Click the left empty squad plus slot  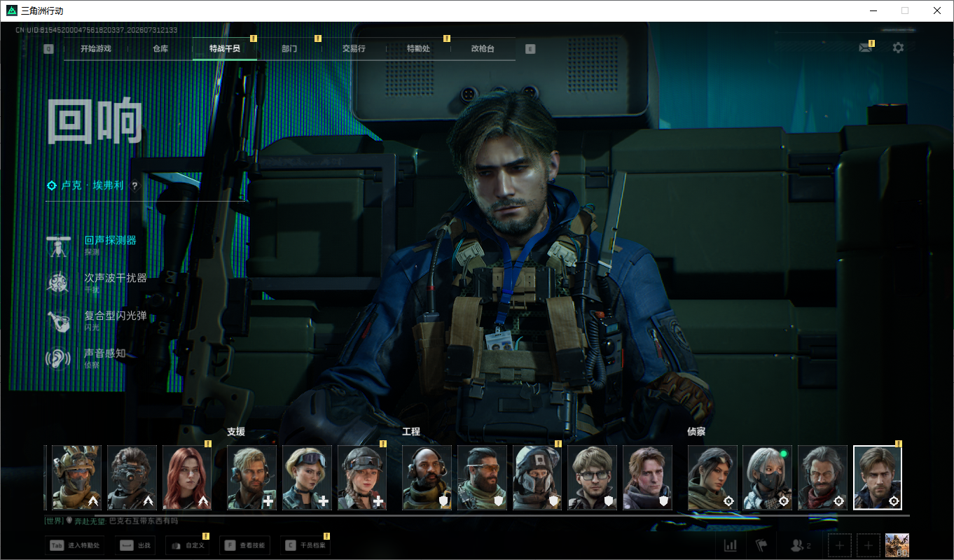click(840, 545)
